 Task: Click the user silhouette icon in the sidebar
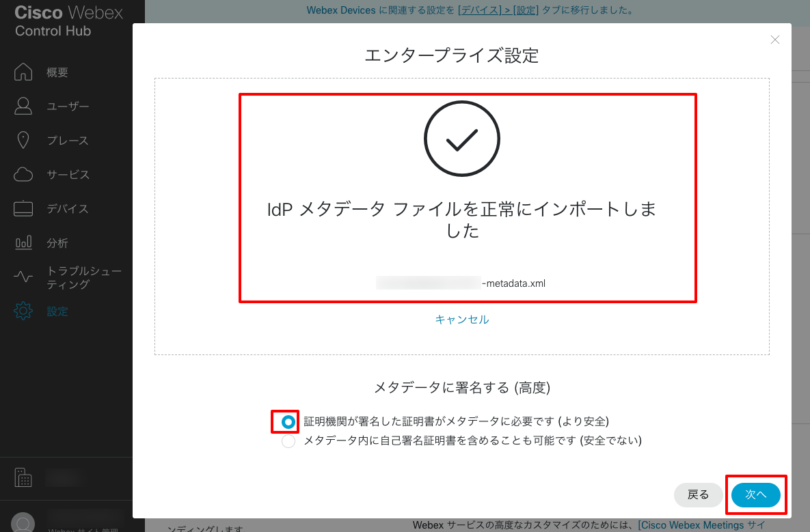(23, 106)
